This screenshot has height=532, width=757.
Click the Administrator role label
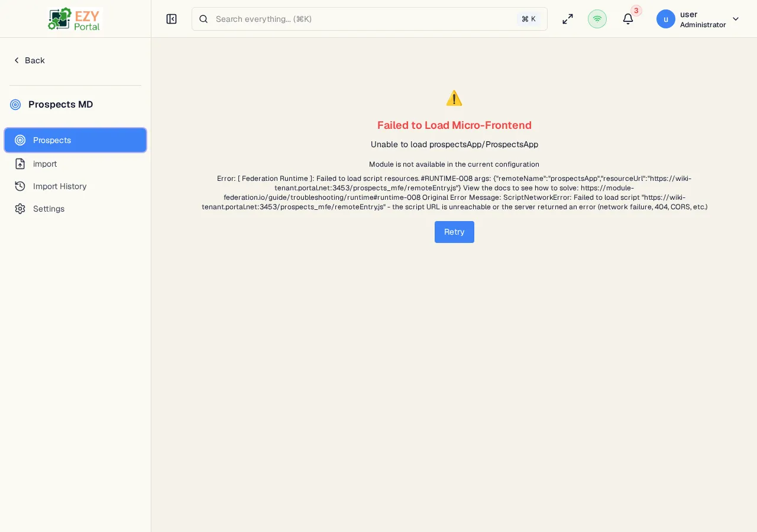point(703,25)
